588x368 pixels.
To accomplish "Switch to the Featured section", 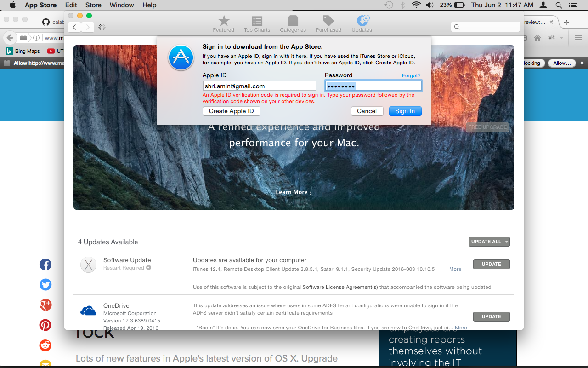I will click(224, 24).
